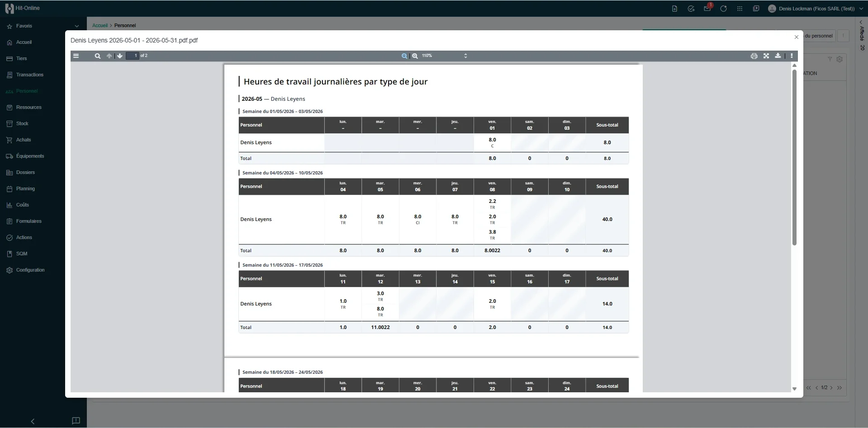Image resolution: width=868 pixels, height=428 pixels.
Task: Zoom out of the PDF document
Action: tap(404, 56)
